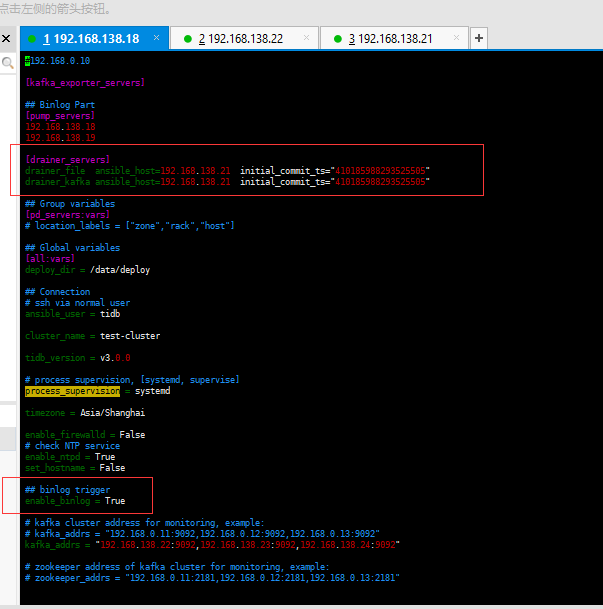Viewport: 603px width, 609px height.
Task: Open a new session tab with plus button
Action: pos(478,39)
